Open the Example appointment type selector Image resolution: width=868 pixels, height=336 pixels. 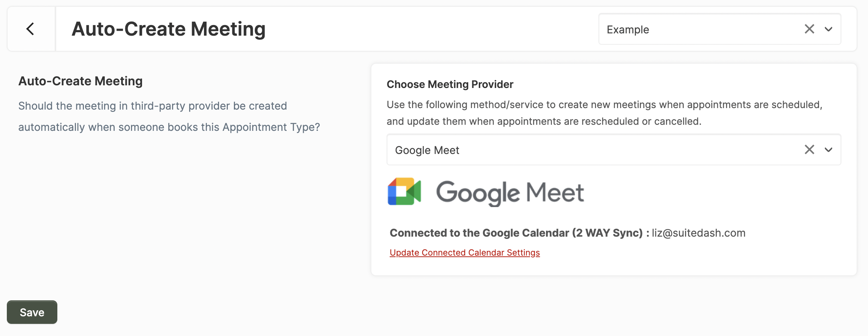click(720, 29)
